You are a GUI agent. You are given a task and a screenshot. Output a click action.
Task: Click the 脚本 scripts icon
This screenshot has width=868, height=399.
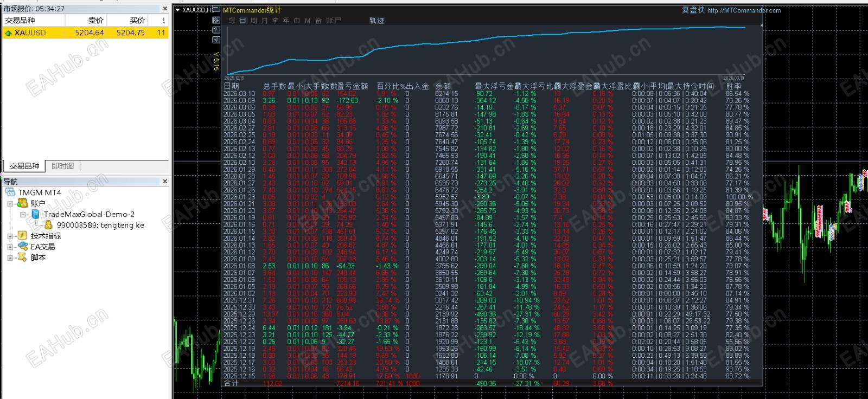22,258
